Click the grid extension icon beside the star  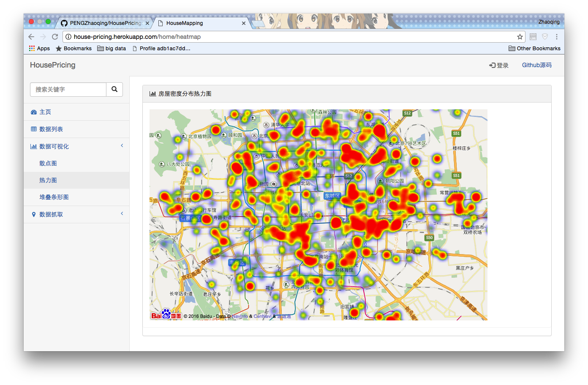coord(533,37)
